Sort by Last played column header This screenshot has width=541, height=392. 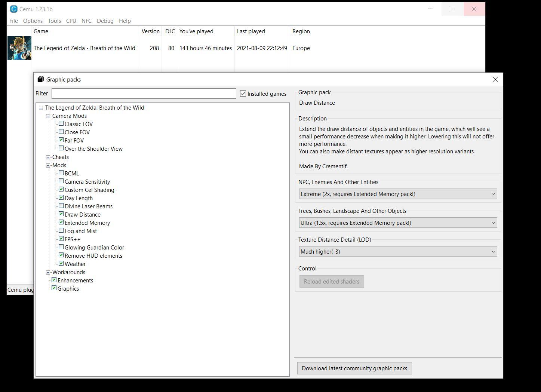262,31
